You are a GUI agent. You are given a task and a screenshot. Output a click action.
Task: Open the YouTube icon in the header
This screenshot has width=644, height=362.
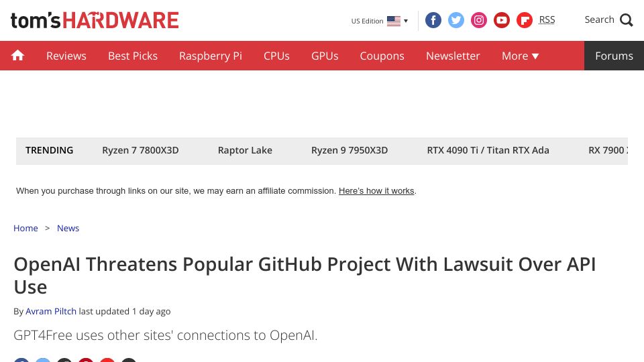[x=502, y=20]
